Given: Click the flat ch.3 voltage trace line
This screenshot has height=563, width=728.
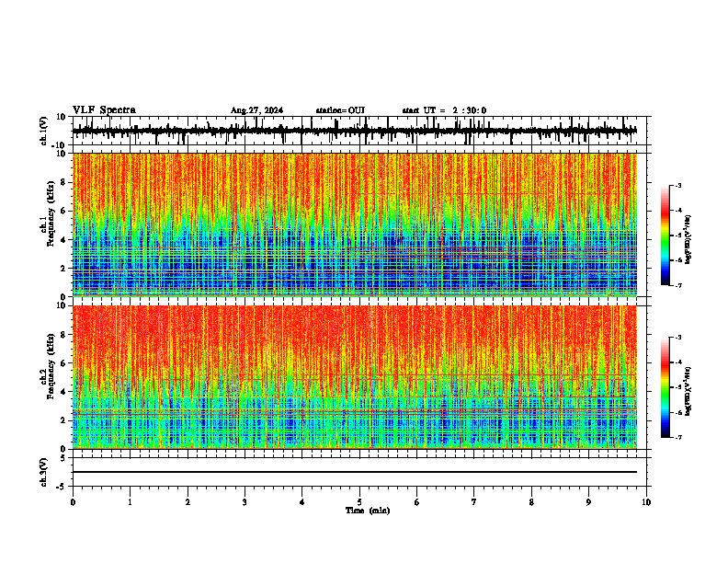Looking at the screenshot, I should click(355, 472).
